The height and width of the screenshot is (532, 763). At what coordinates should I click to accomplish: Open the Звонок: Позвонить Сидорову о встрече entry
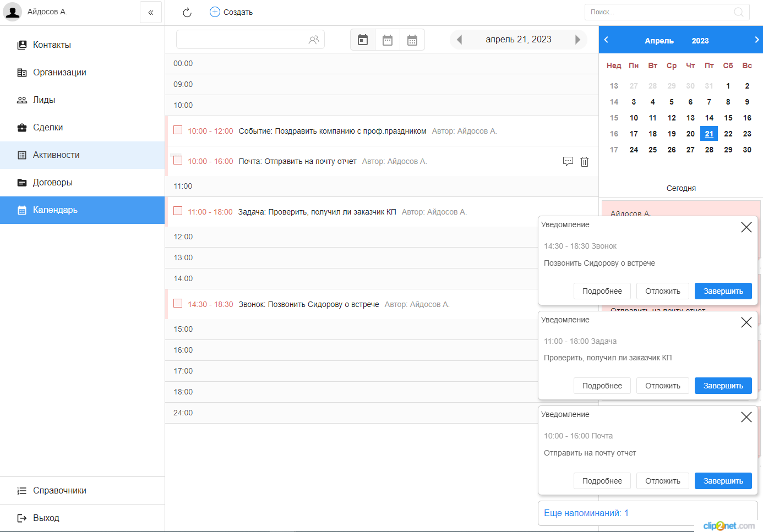tap(309, 304)
